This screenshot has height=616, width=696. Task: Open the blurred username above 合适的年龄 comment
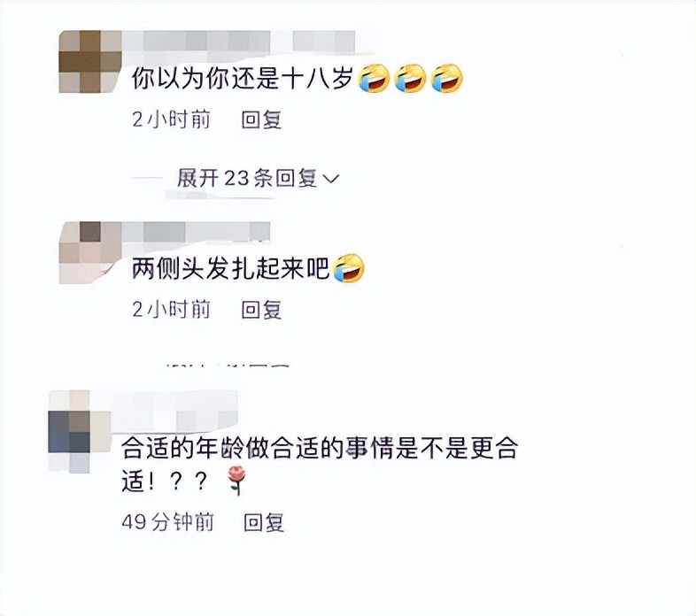[x=174, y=411]
